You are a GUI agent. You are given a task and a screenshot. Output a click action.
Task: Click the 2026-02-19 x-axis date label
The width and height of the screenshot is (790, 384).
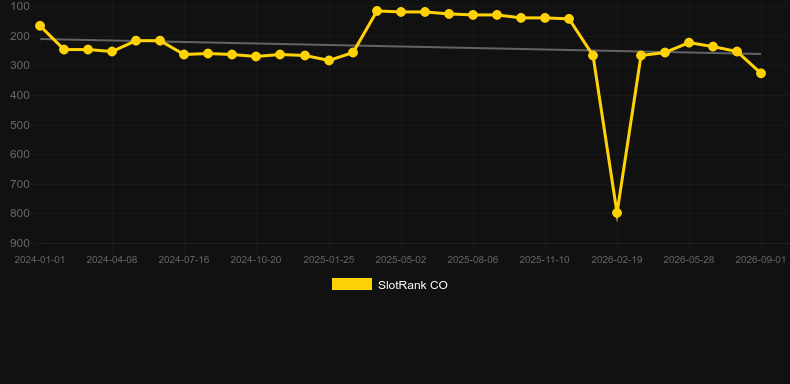[617, 260]
